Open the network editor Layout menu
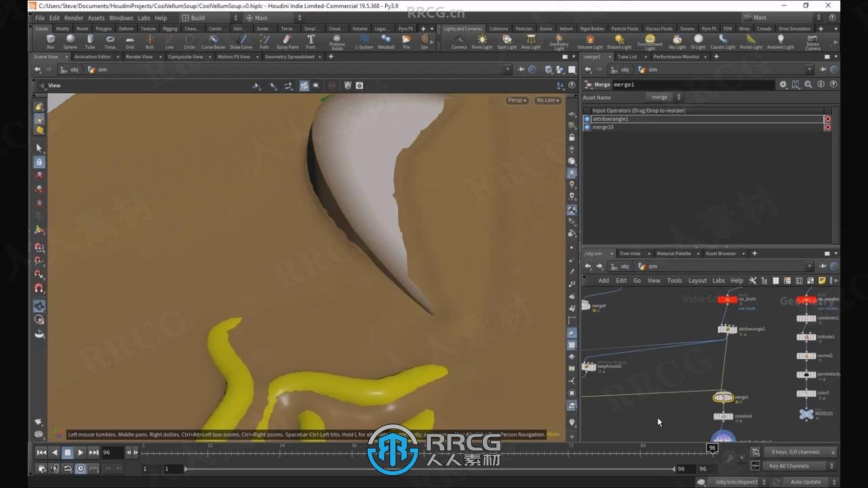Viewport: 868px width, 488px height. tap(697, 281)
